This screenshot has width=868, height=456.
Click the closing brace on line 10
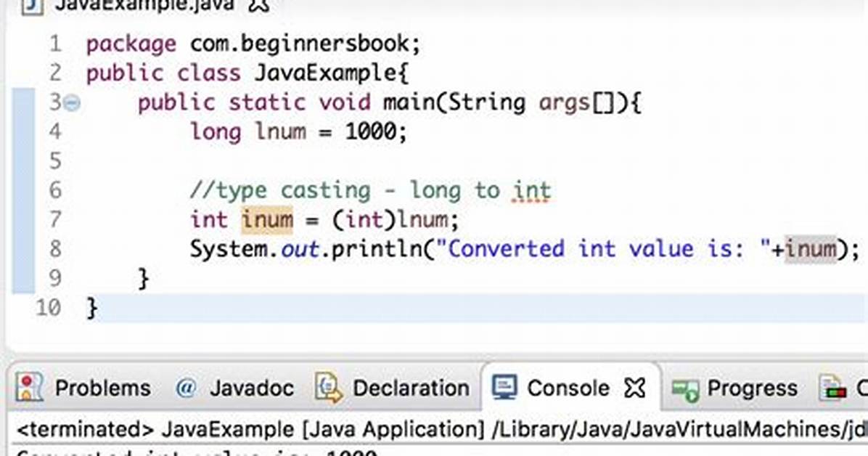(x=92, y=308)
